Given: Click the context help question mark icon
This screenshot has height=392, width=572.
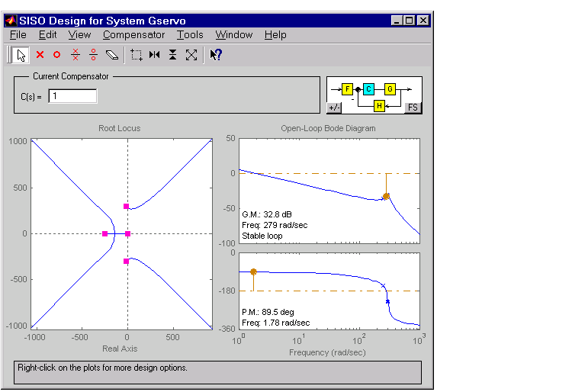Looking at the screenshot, I should click(x=216, y=55).
